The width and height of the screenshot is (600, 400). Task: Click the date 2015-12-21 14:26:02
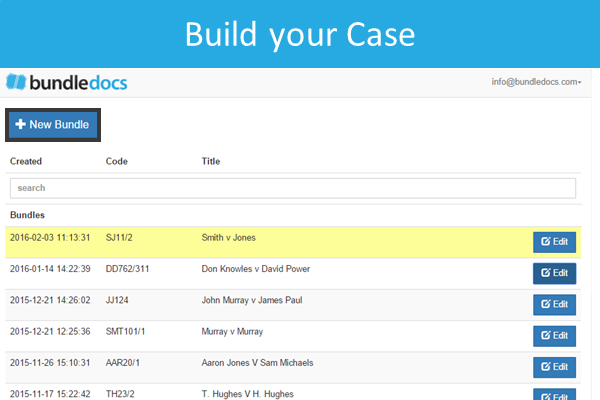pyautogui.click(x=50, y=300)
